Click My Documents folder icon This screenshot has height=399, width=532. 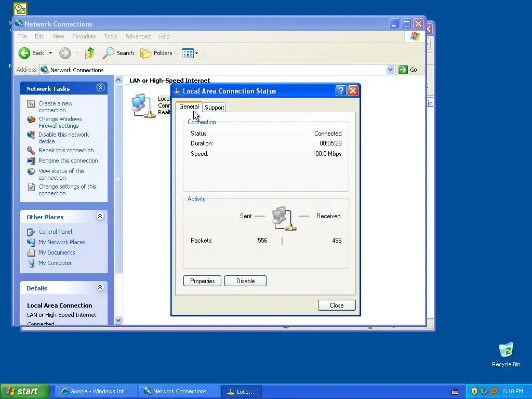[31, 253]
